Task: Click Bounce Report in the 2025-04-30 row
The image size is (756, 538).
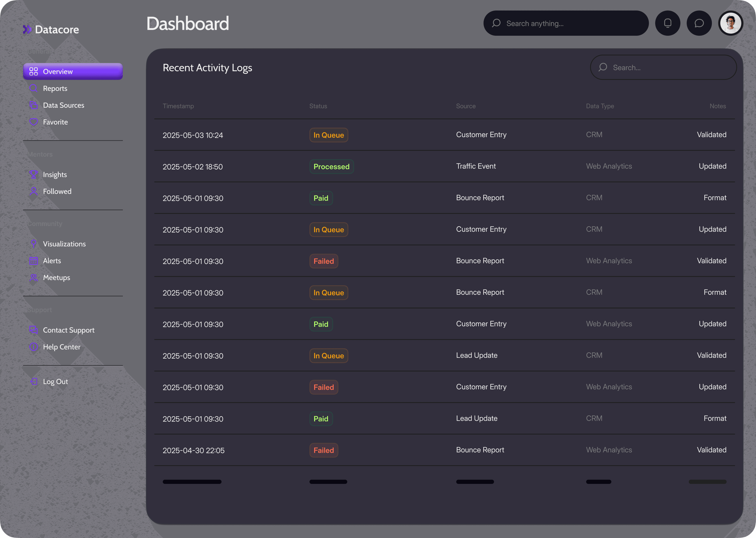Action: click(480, 450)
